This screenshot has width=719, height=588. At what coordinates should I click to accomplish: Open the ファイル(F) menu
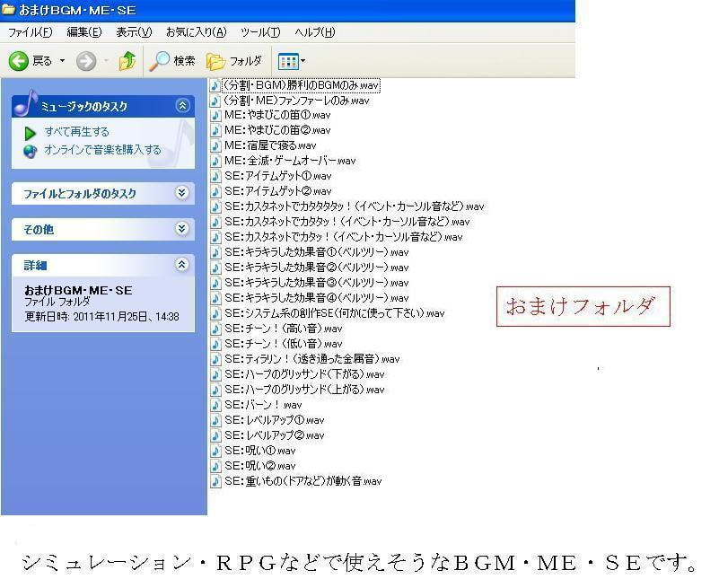pyautogui.click(x=31, y=32)
